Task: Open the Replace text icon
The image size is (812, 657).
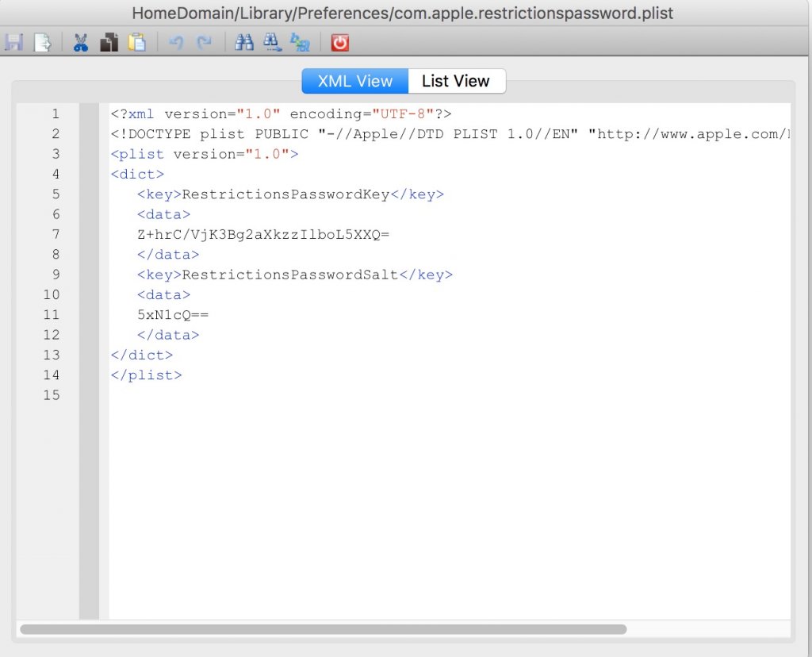Action: [x=301, y=42]
